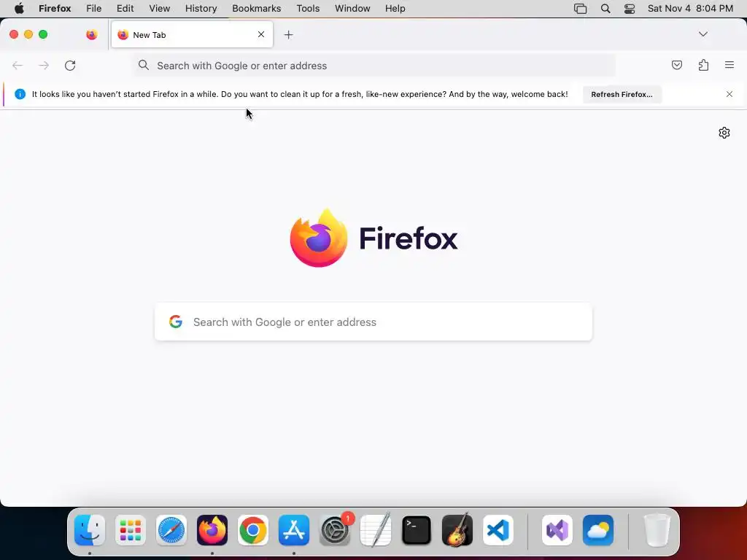Viewport: 747px width, 560px height.
Task: Focus the top address bar field
Action: [x=374, y=66]
